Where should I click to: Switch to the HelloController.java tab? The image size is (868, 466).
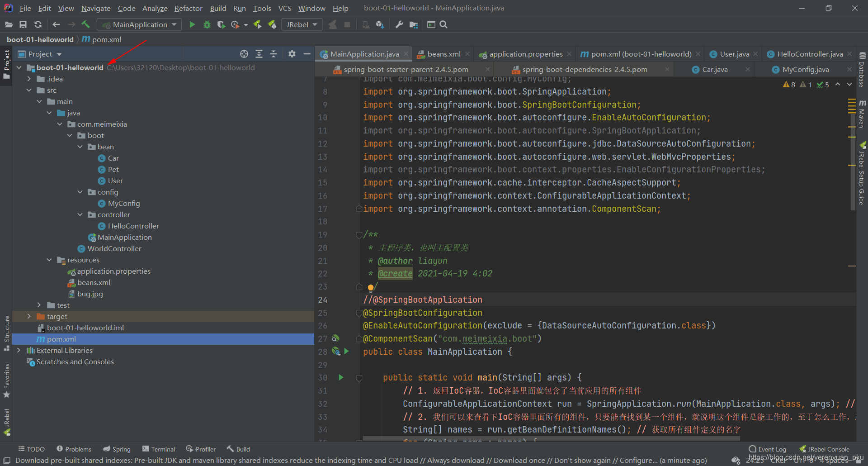click(810, 54)
